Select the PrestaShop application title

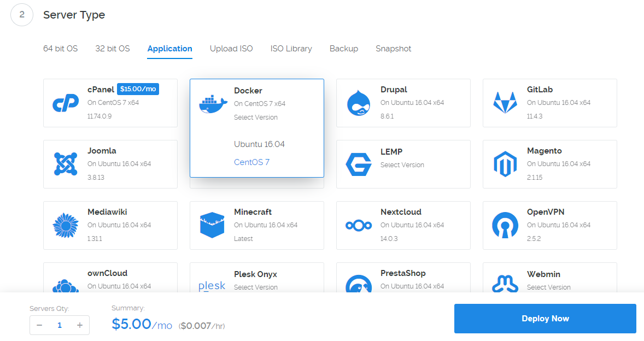(403, 273)
